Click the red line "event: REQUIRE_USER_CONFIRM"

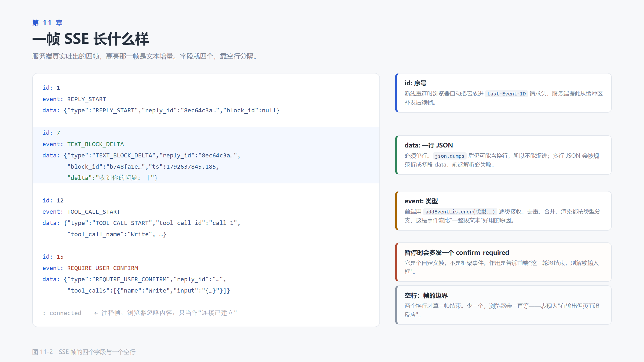[90, 268]
